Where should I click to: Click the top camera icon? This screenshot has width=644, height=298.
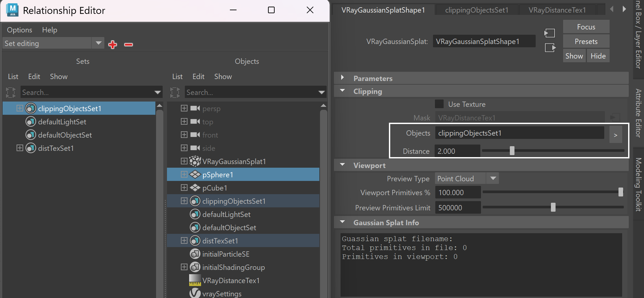[195, 121]
